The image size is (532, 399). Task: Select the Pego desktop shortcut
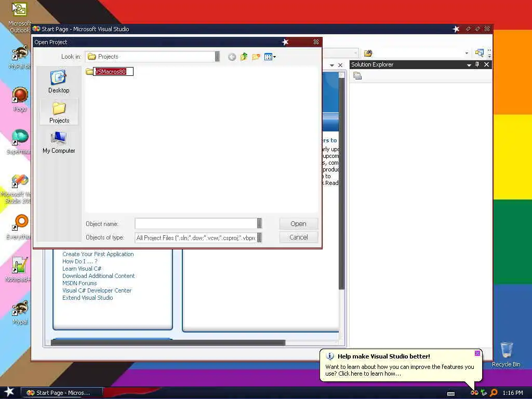click(20, 99)
